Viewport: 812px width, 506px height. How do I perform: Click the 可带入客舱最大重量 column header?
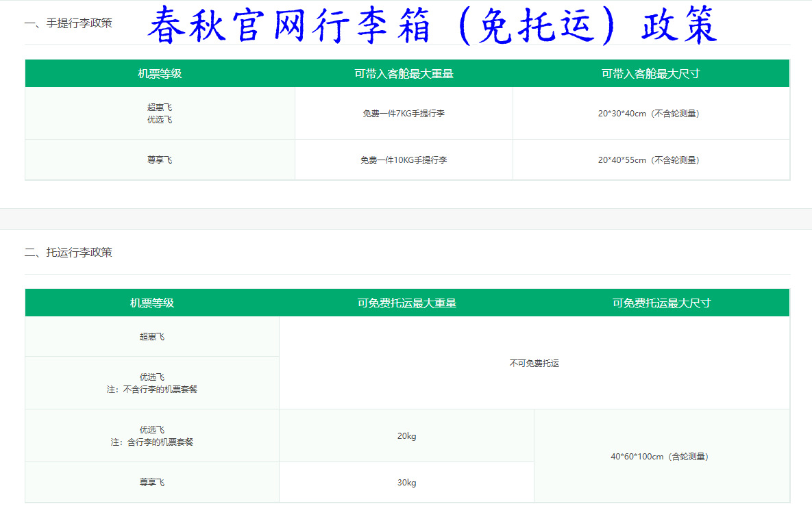404,73
